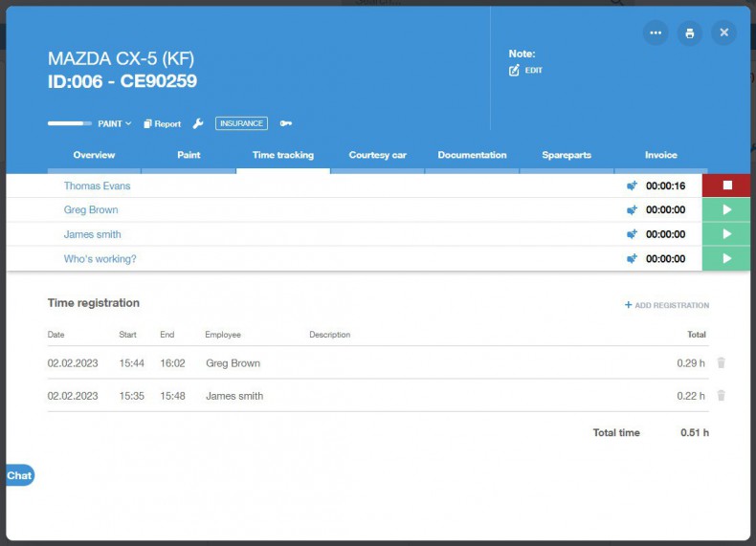Click add-time icon beside Thomas Evans timer
This screenshot has height=546, width=756.
point(632,186)
